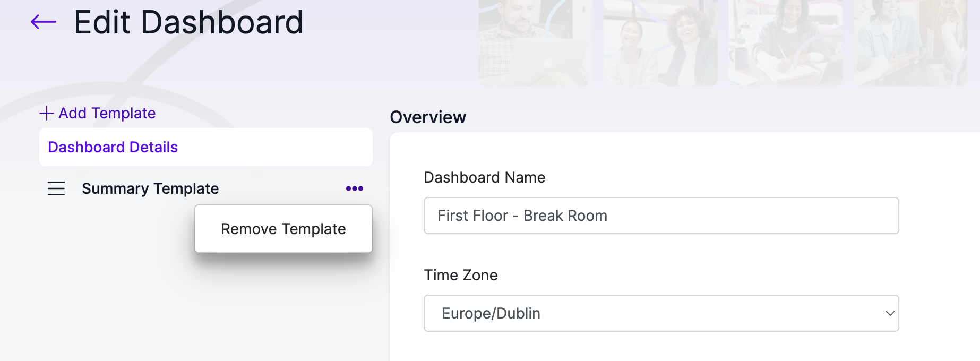Click the header photo of man with laptop

click(x=535, y=42)
